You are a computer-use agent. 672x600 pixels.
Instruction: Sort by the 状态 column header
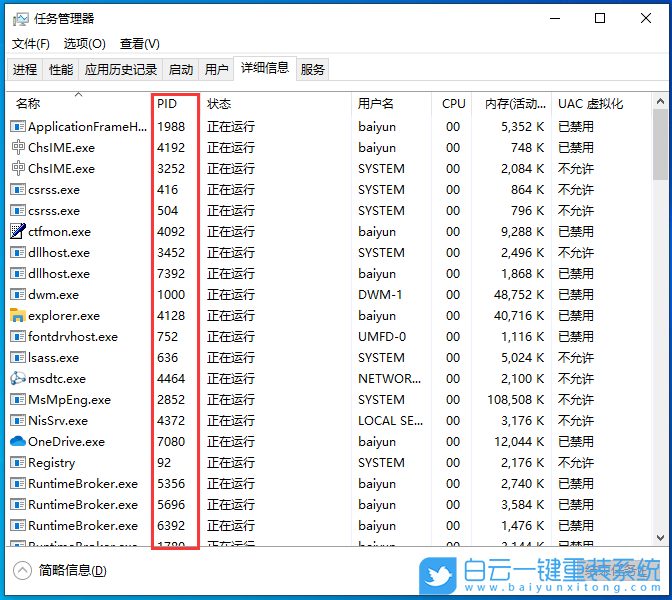276,103
